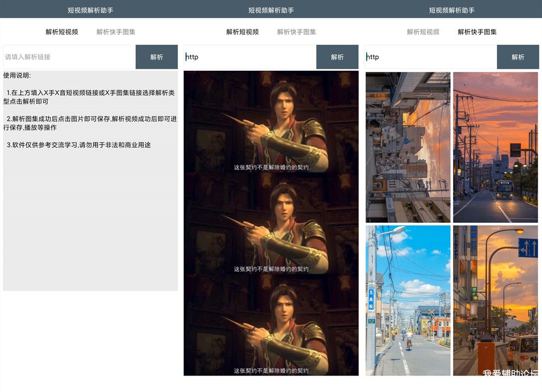Select 解析快手图集 tab in the right screen
The width and height of the screenshot is (542, 392).
click(x=477, y=32)
